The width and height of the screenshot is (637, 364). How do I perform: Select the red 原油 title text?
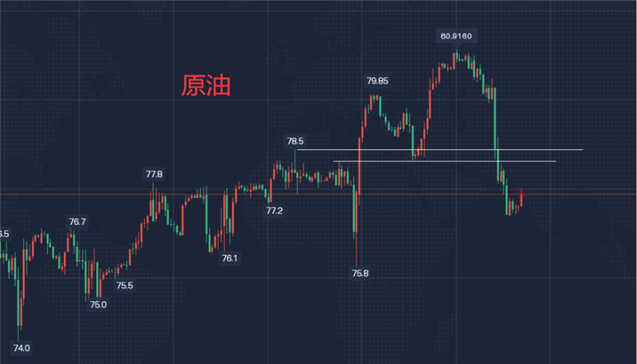tap(206, 86)
